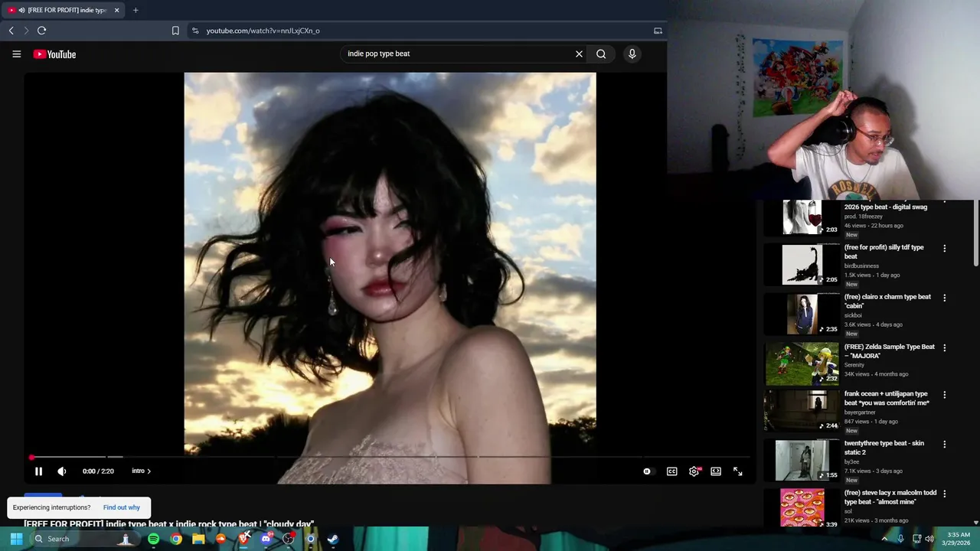Open system tray volume speaker icon
Image resolution: width=980 pixels, height=551 pixels.
click(929, 539)
